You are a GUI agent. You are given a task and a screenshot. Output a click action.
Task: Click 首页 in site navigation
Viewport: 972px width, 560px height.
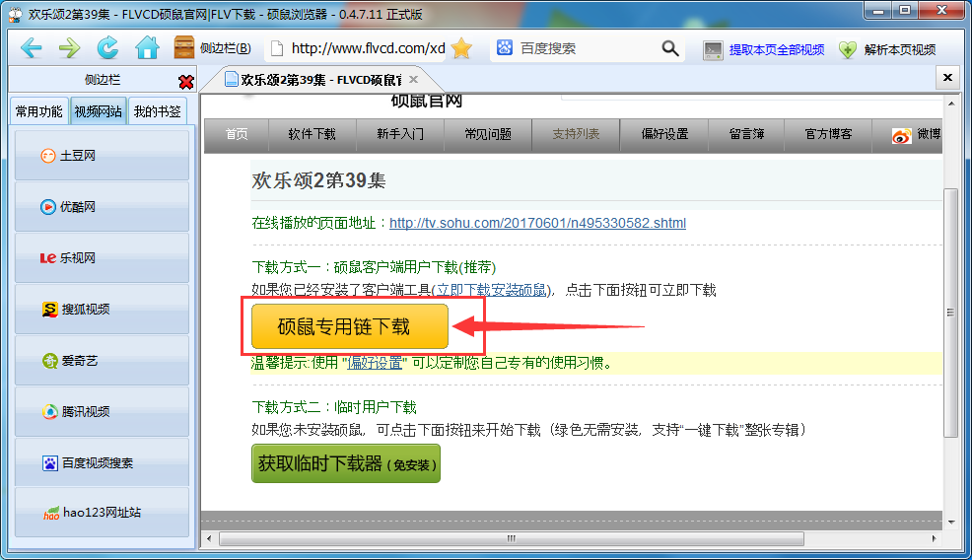237,134
